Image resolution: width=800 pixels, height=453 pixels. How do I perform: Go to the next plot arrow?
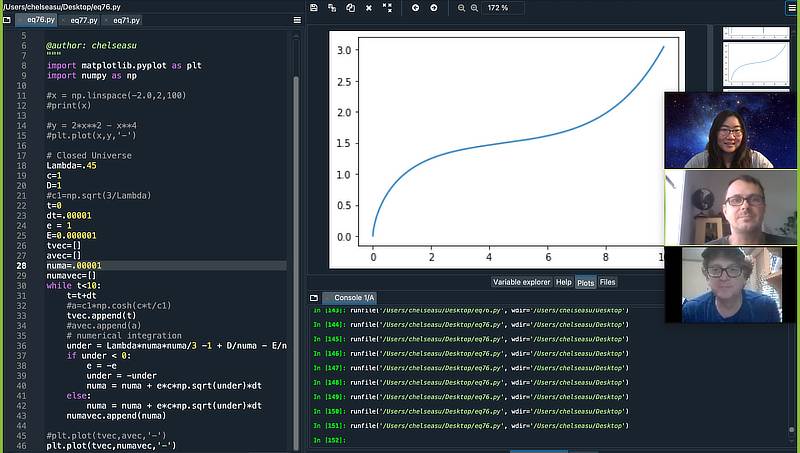[433, 8]
